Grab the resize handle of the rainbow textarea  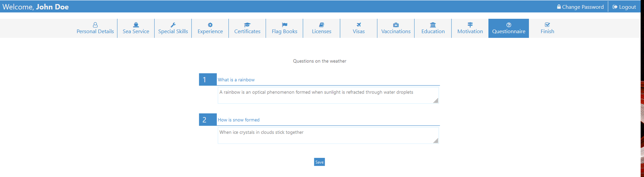tap(436, 101)
